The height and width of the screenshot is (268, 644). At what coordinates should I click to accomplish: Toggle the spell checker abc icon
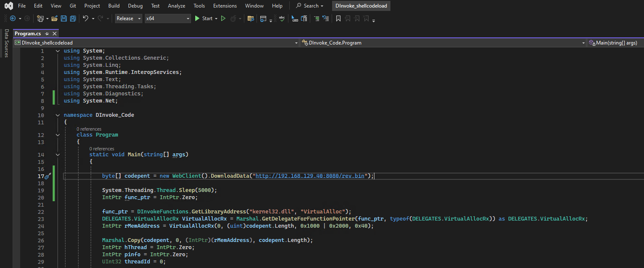(282, 18)
